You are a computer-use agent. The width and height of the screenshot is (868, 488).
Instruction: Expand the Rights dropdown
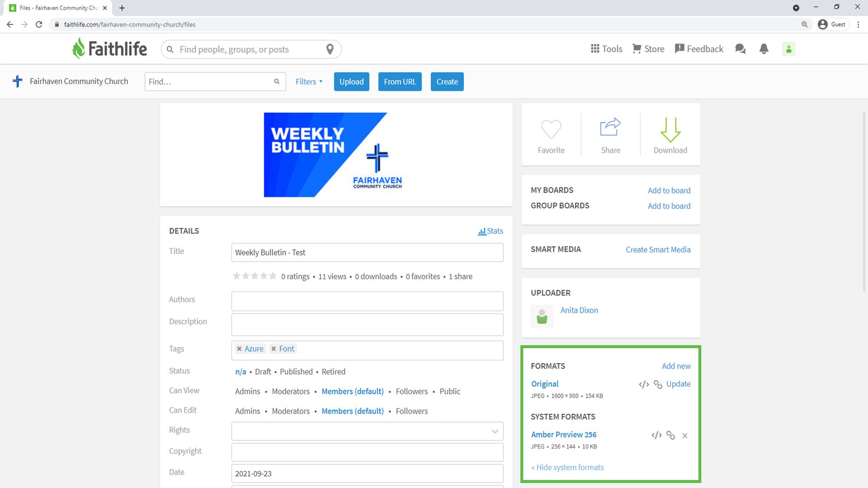pyautogui.click(x=495, y=431)
